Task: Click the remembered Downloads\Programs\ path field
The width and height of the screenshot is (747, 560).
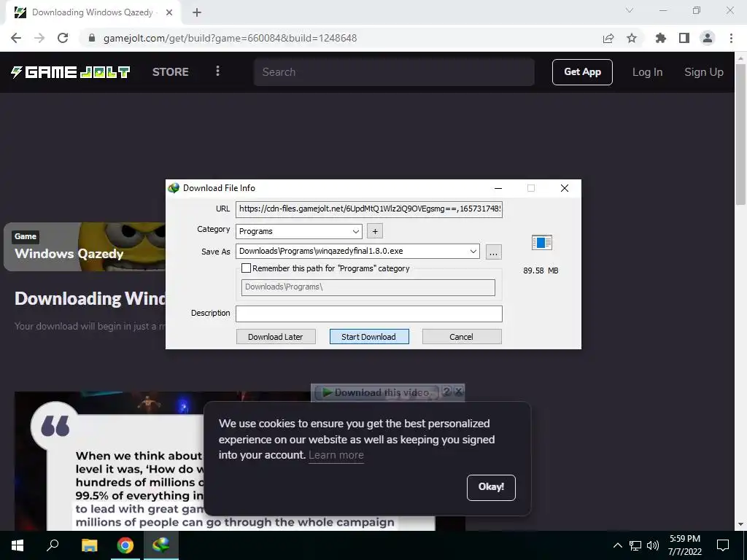Action: (x=368, y=287)
